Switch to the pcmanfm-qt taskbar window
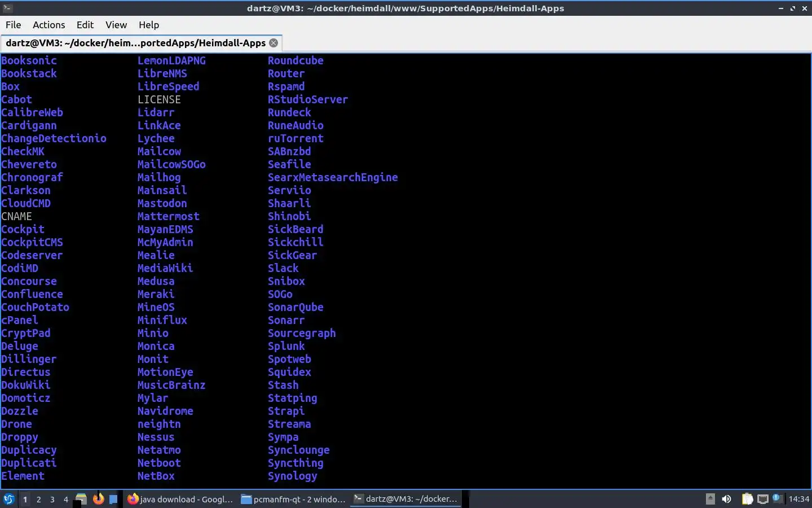The image size is (812, 508). [293, 499]
